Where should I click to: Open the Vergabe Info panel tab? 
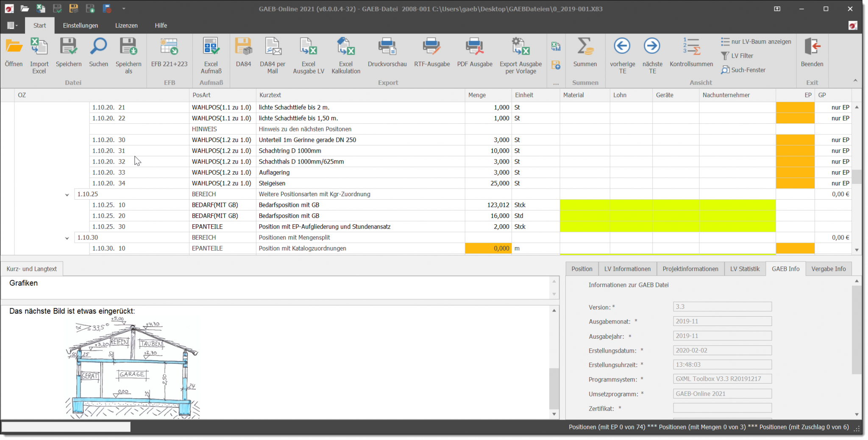828,268
